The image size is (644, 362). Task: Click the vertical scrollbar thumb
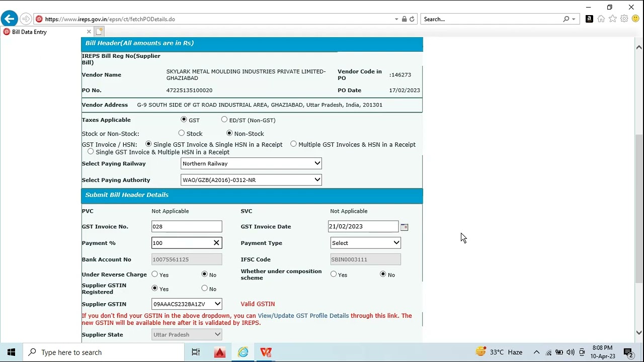click(639, 209)
